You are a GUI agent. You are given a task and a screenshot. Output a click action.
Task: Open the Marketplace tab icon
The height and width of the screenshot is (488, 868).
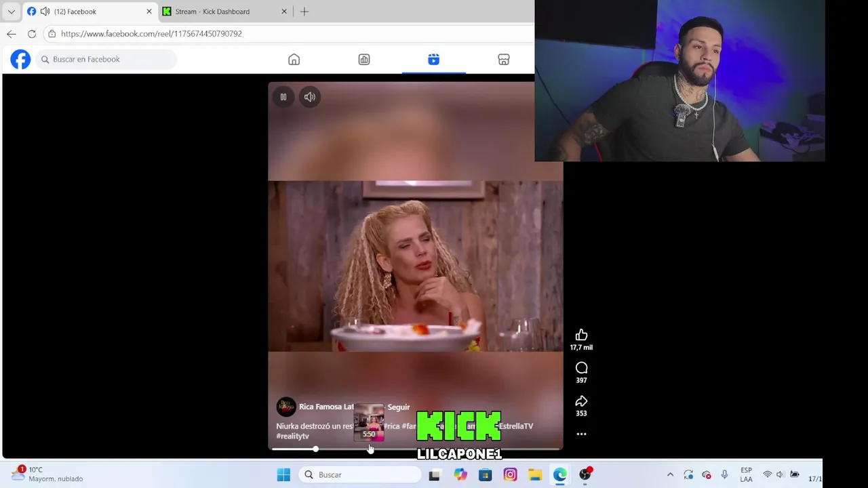coord(504,60)
